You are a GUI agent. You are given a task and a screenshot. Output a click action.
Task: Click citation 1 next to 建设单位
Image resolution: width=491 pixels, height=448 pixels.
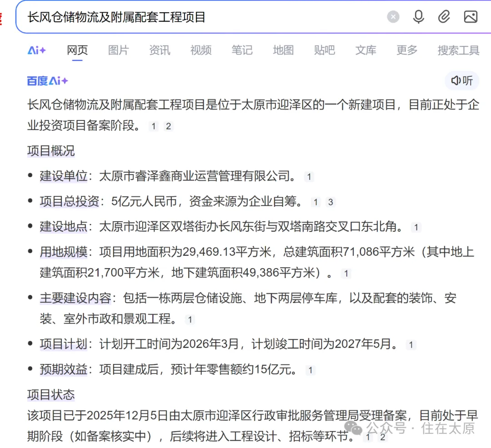click(x=309, y=177)
